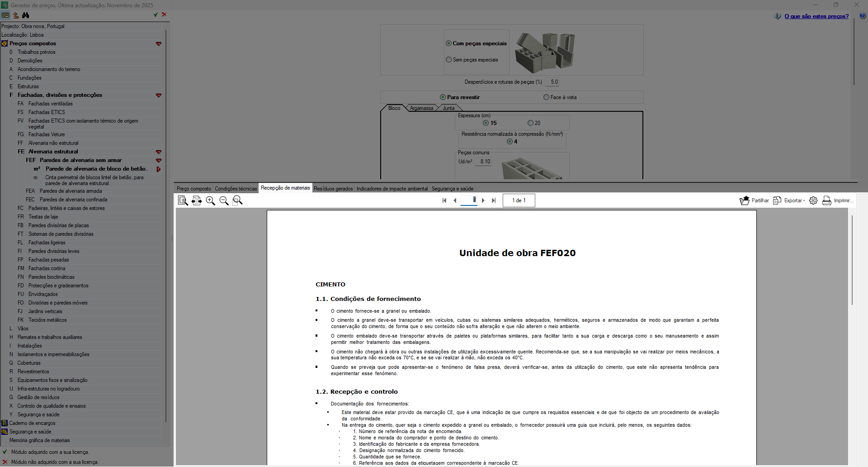Viewport: 868px width, 467px height.
Task: Open the Paredes de alvenaria armada item
Action: (x=71, y=191)
